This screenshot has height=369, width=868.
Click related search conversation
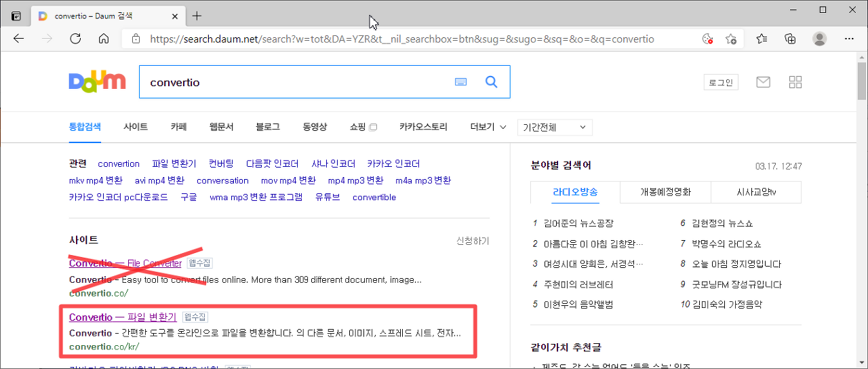tap(222, 180)
